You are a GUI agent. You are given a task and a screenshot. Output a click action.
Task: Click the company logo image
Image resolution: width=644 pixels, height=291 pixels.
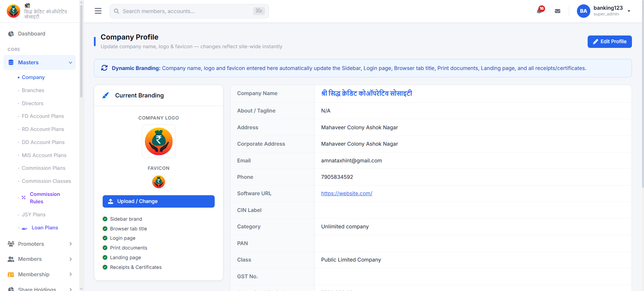[x=159, y=141]
